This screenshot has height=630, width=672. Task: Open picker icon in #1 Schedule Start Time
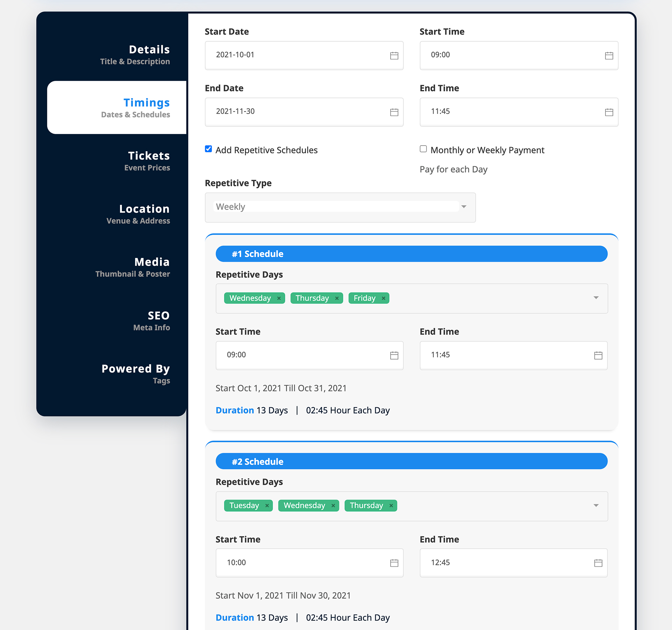[394, 356]
